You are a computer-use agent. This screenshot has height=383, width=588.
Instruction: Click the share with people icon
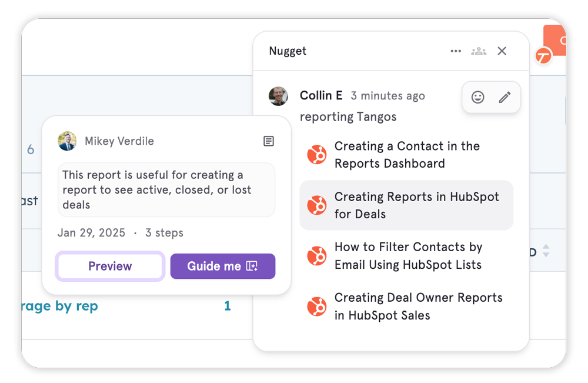point(479,51)
